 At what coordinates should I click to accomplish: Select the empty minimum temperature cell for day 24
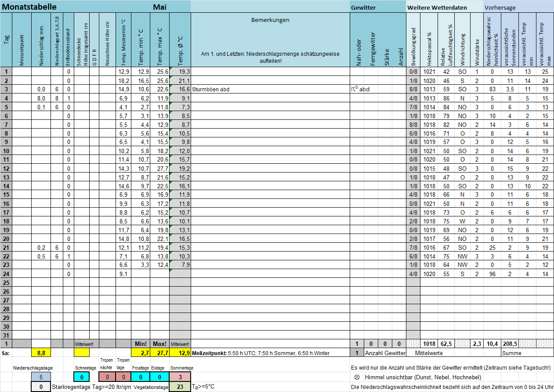click(141, 273)
